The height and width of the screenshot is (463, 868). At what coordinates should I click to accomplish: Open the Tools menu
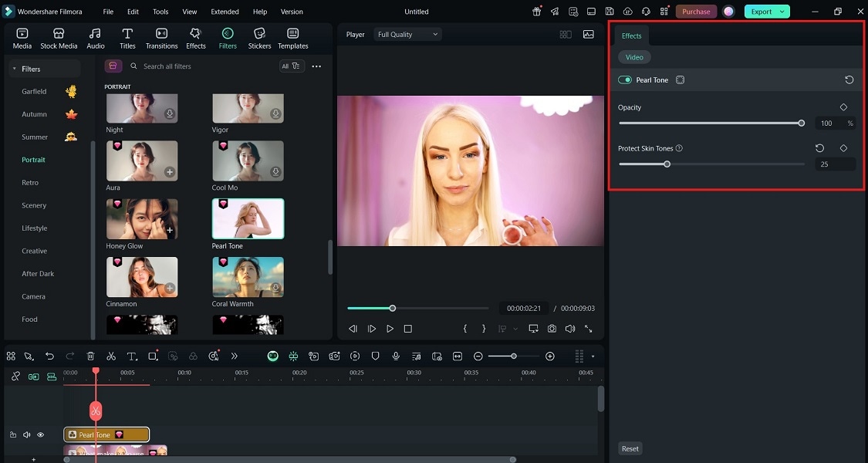point(160,12)
